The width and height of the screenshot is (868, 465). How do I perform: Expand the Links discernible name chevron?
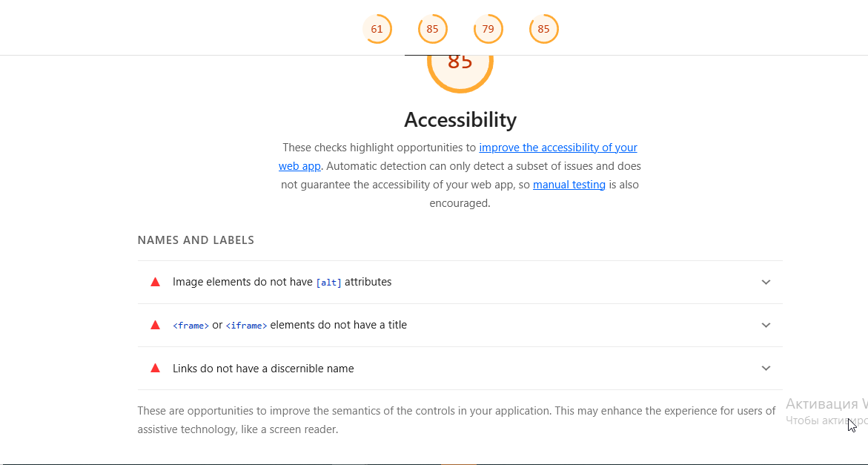[x=766, y=368]
